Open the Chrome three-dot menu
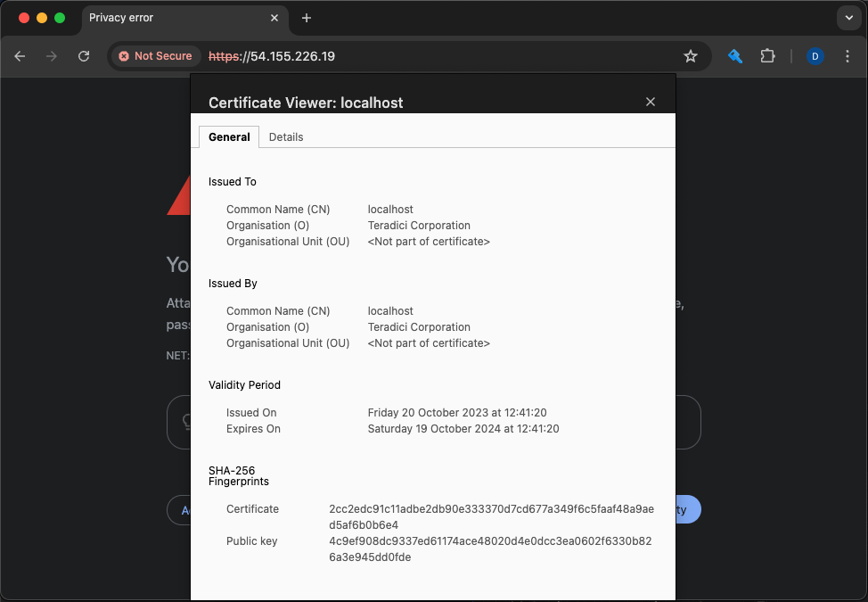 tap(847, 56)
